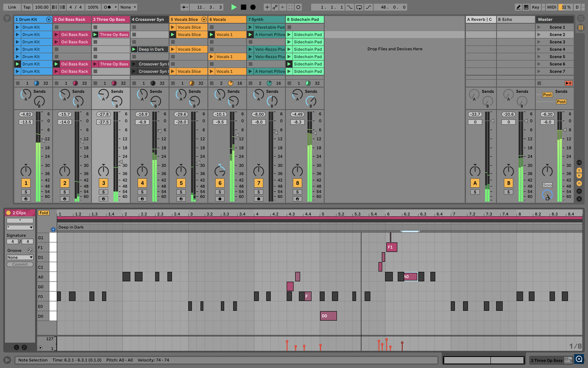
Task: Toggle the Crossfader section X selector
Action: click(x=579, y=199)
